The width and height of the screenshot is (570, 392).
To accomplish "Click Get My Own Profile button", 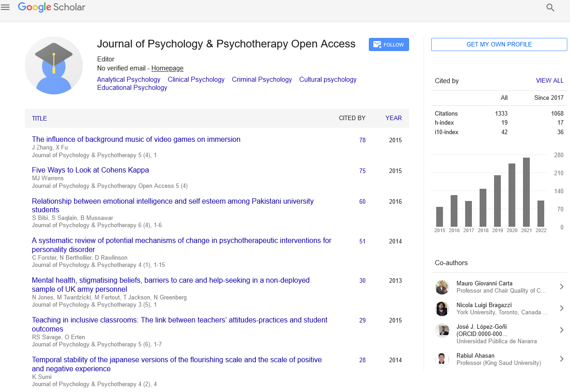I will click(499, 44).
